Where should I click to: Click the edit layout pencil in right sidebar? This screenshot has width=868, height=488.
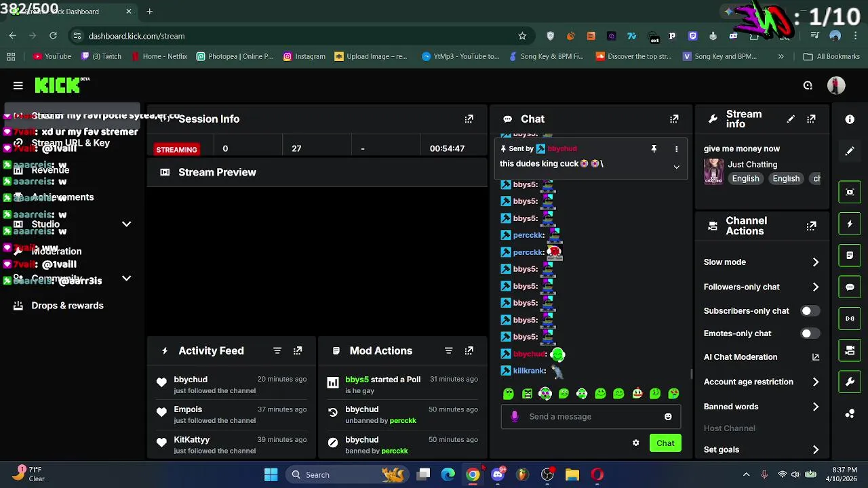click(850, 151)
